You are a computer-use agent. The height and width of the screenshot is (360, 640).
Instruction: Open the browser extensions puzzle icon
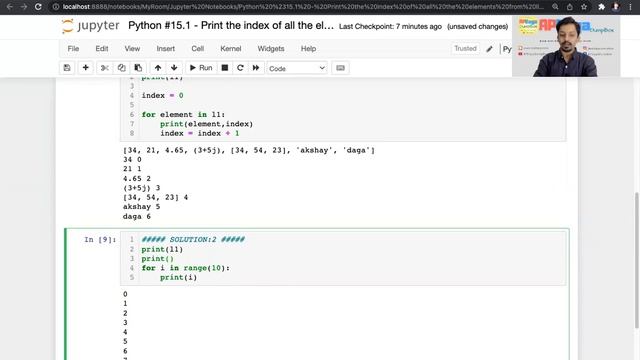(x=601, y=7)
